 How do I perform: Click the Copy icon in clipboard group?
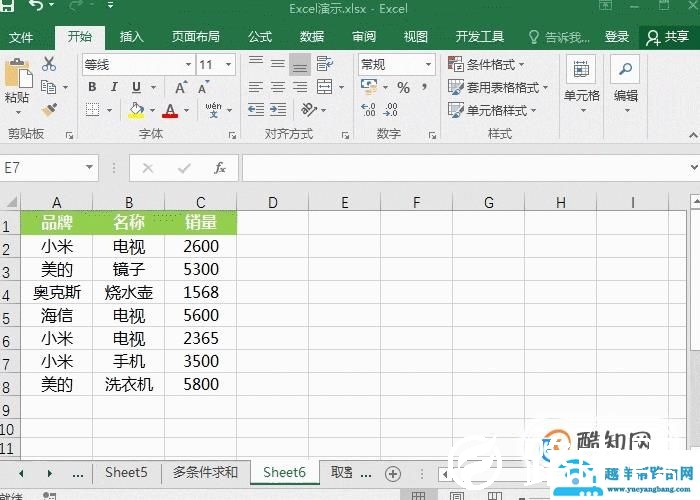pyautogui.click(x=48, y=87)
